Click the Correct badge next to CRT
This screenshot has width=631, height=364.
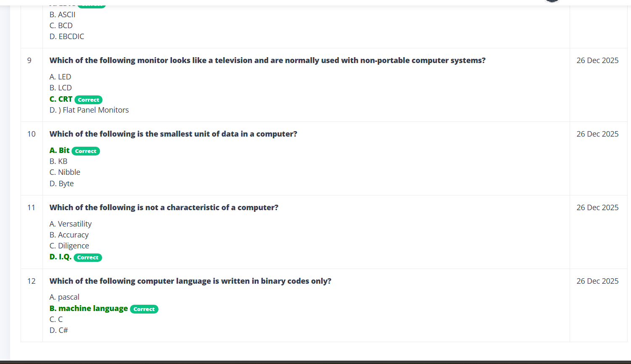88,100
